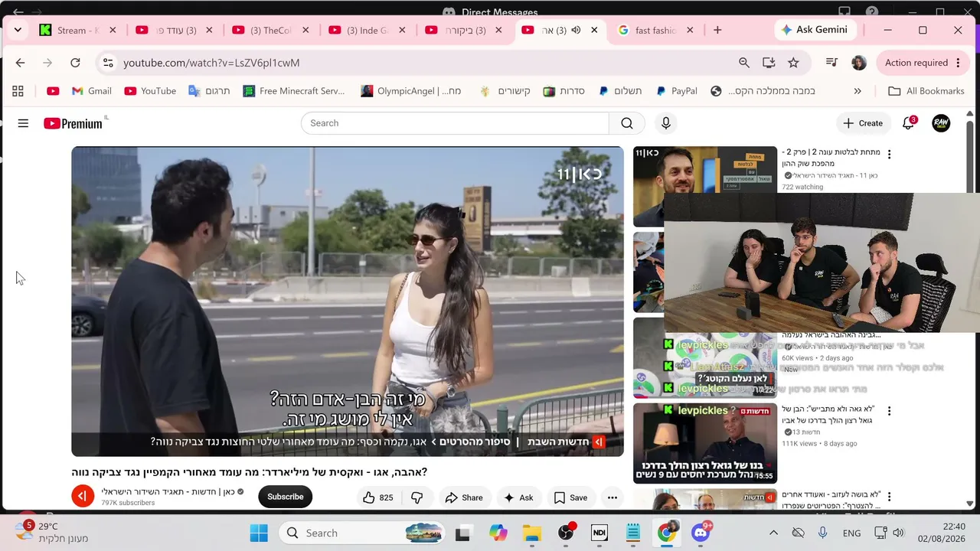Open the weather widget showing 29°C
Screen dimensions: 980x551
coord(51,532)
